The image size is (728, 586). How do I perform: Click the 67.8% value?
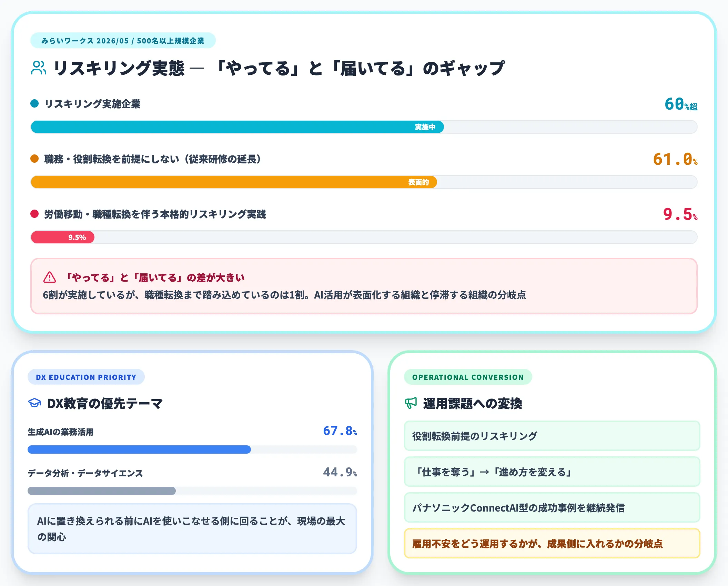[340, 431]
